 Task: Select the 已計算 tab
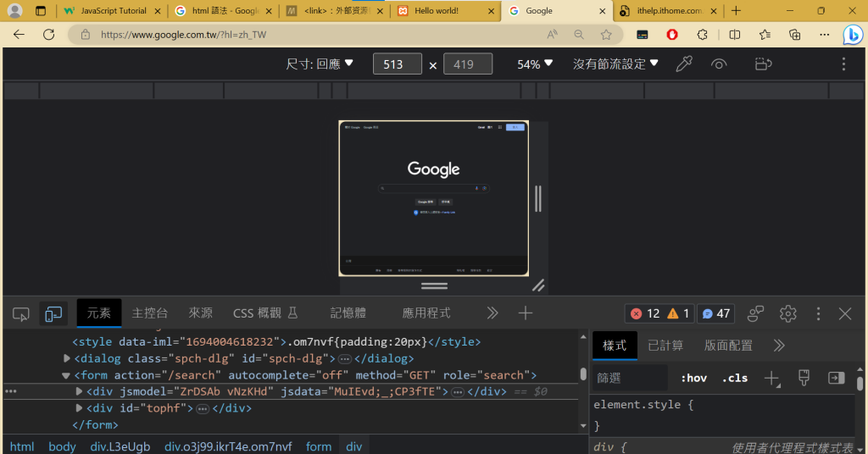pos(665,346)
